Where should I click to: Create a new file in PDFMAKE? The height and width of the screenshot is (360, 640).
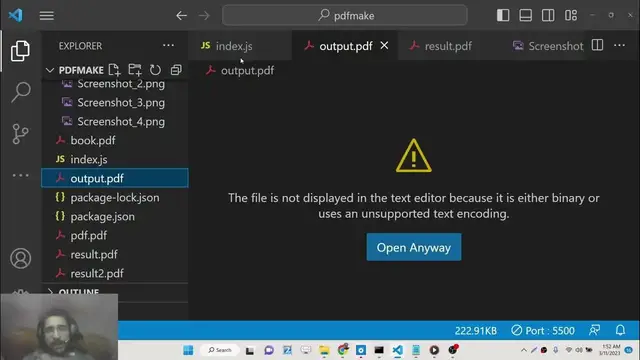pos(114,70)
